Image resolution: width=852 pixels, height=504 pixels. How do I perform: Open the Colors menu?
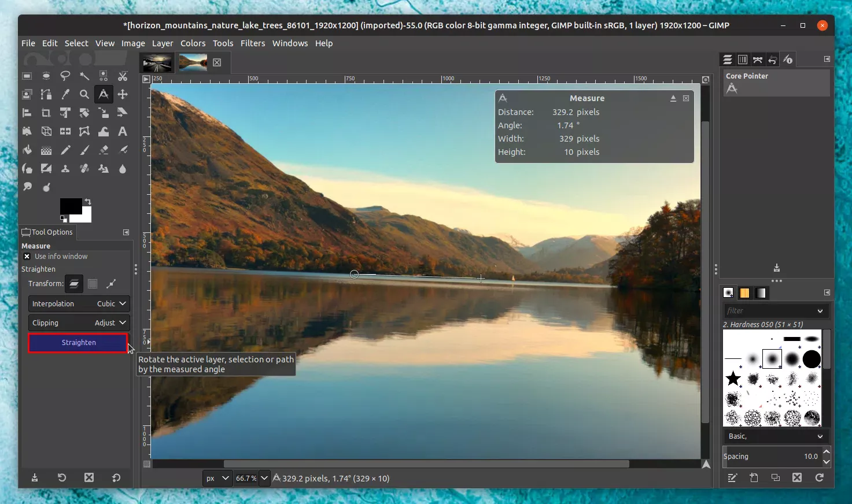click(193, 43)
